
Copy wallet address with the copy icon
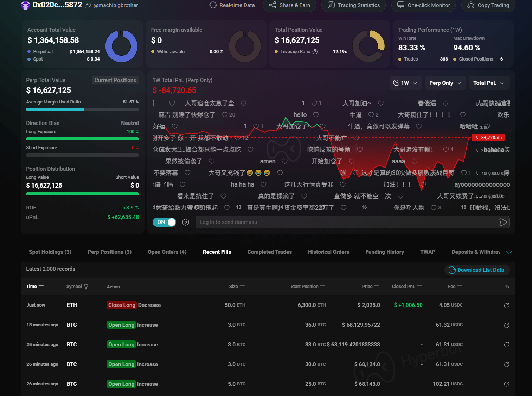point(88,6)
